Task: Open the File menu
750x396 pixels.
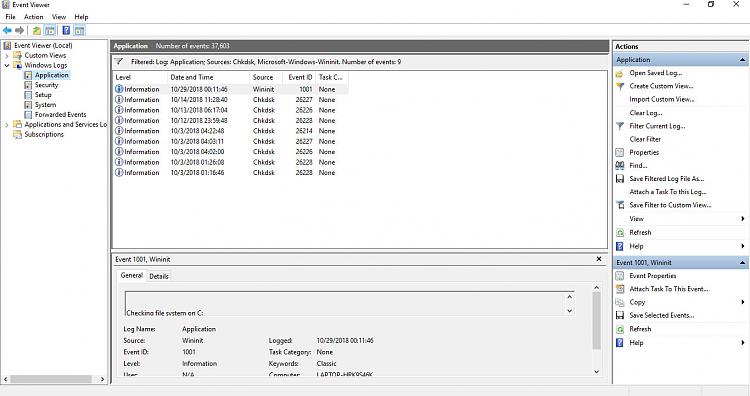Action: pyautogui.click(x=11, y=17)
